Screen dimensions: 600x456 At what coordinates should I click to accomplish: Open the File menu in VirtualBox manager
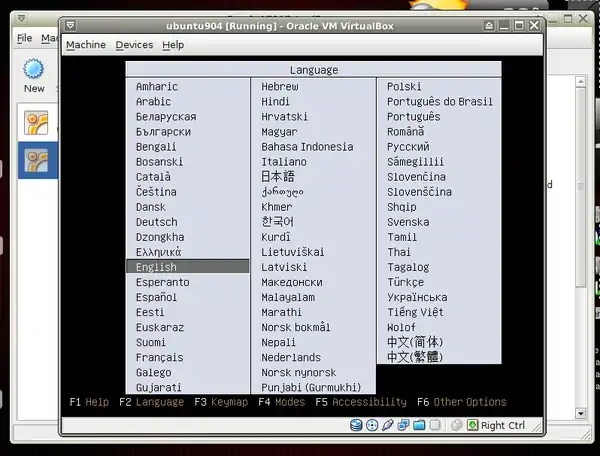tap(24, 38)
